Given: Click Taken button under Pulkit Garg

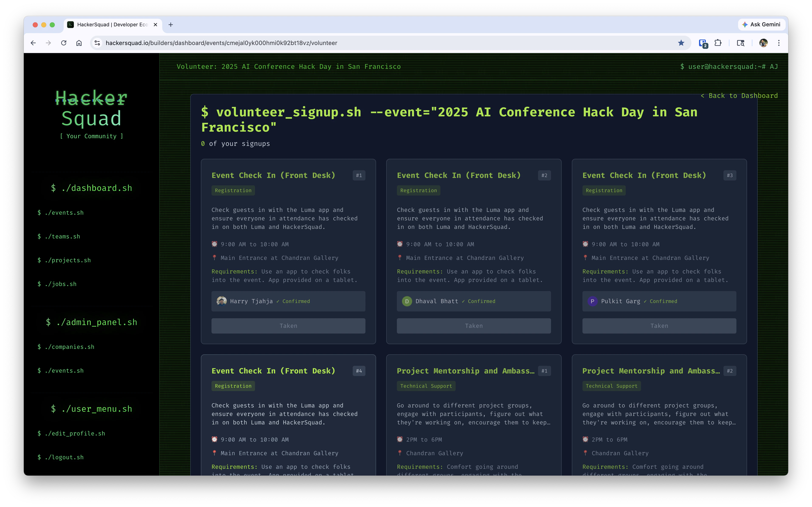Looking at the screenshot, I should click(x=659, y=326).
